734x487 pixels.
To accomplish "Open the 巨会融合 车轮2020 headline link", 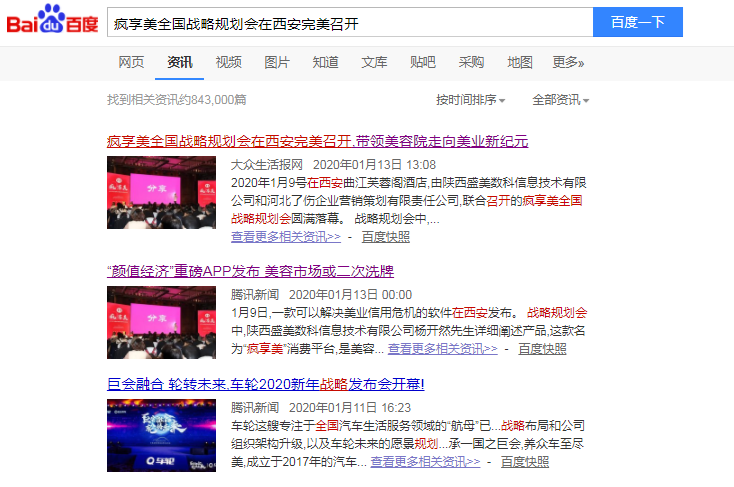I will pos(266,384).
